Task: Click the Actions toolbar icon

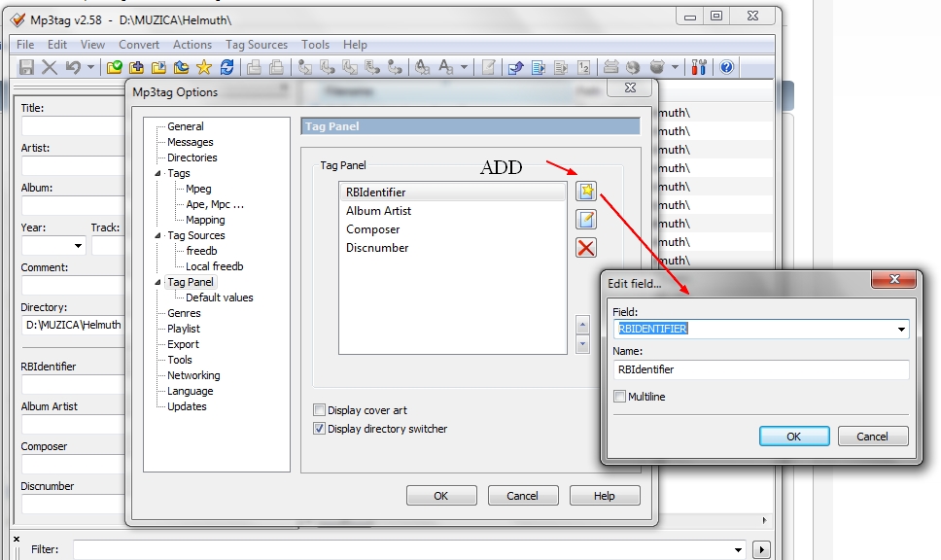Action: 423,67
